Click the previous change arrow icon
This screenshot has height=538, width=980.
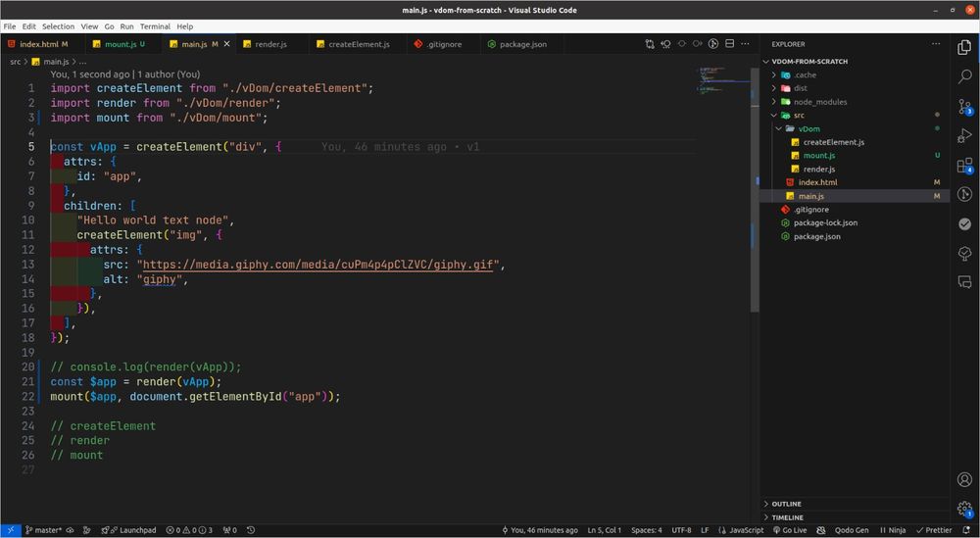[682, 44]
